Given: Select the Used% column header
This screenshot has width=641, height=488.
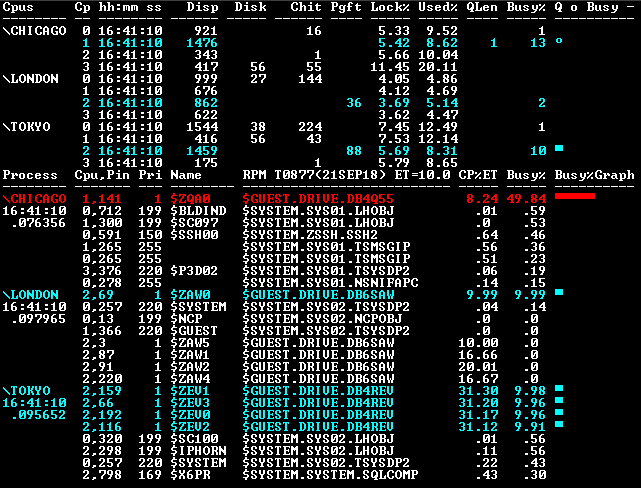Looking at the screenshot, I should 438,7.
